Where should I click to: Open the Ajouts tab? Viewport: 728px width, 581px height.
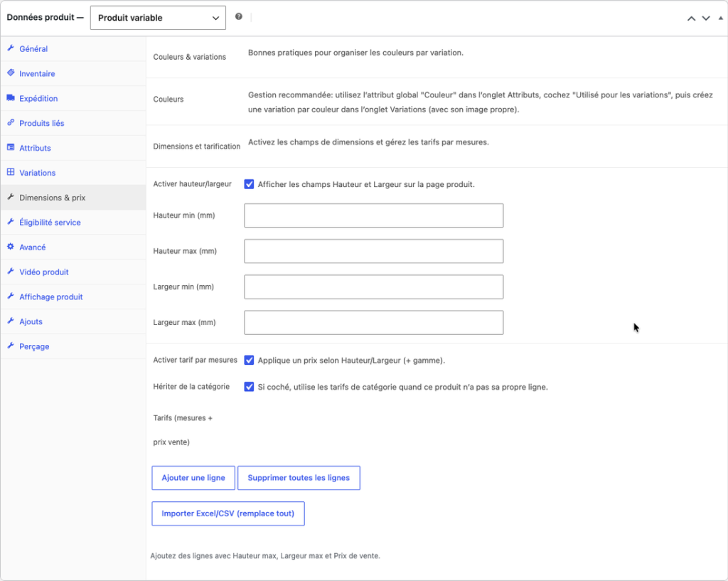pyautogui.click(x=73, y=321)
